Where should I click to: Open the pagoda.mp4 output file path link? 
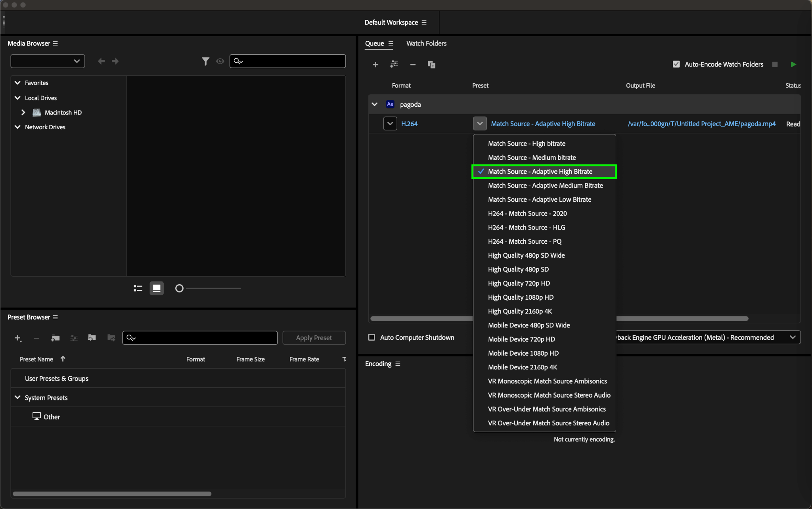point(701,124)
